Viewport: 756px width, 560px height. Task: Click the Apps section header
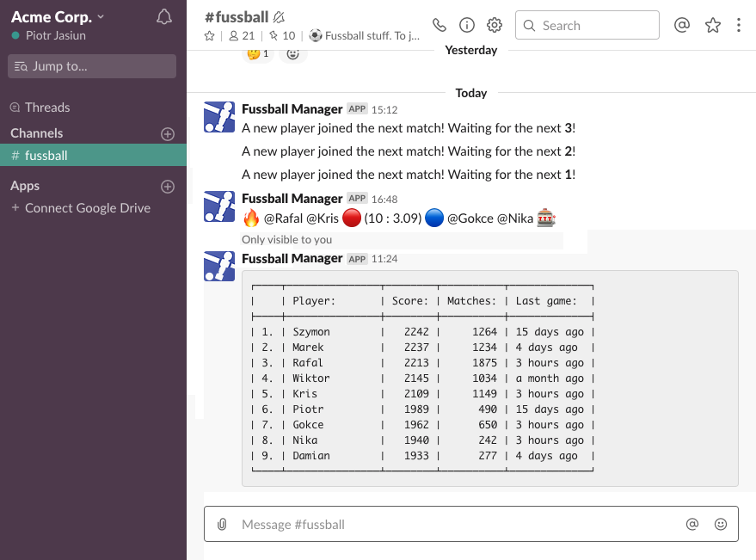click(x=25, y=186)
